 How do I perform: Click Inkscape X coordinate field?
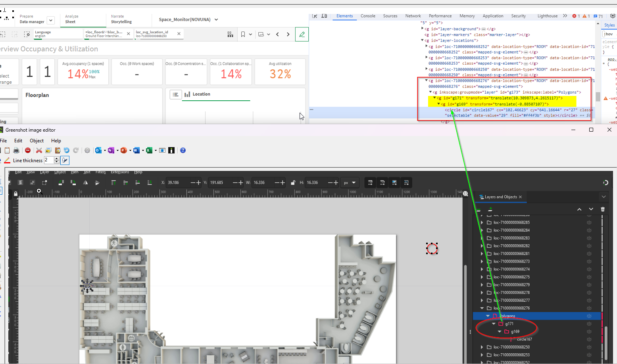178,183
